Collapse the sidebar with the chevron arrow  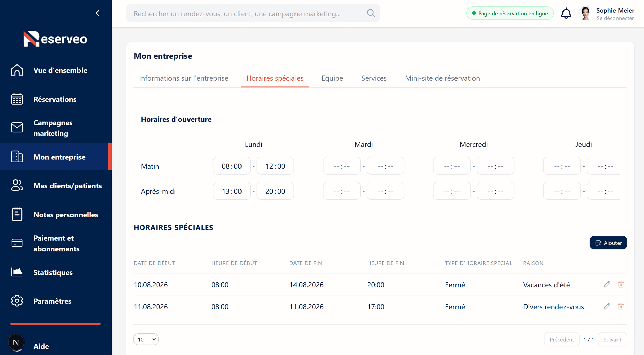[98, 13]
